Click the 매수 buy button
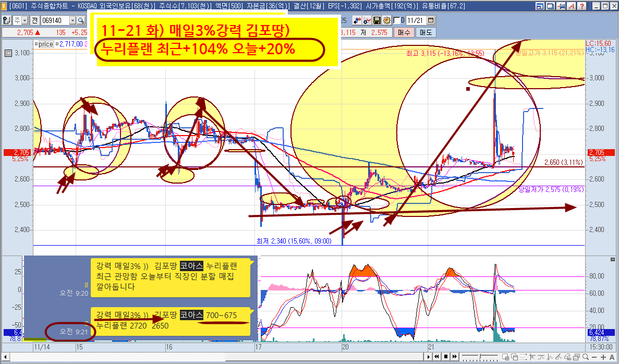Viewport: 619px width, 364px height. [404, 33]
